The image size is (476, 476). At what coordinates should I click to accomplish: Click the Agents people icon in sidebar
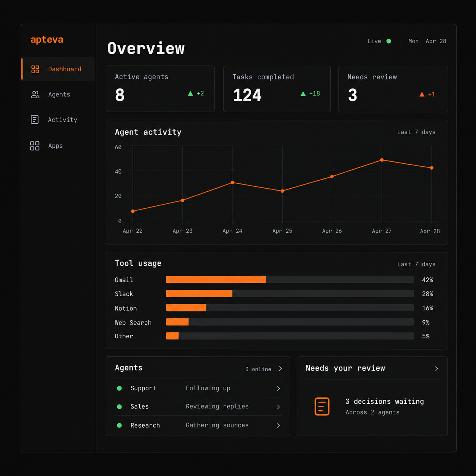35,95
